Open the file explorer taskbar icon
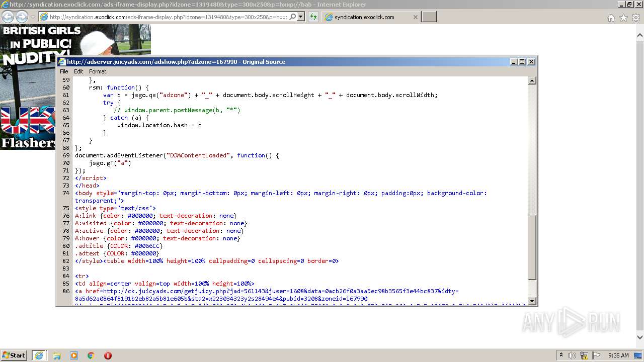644x362 pixels. point(57,355)
